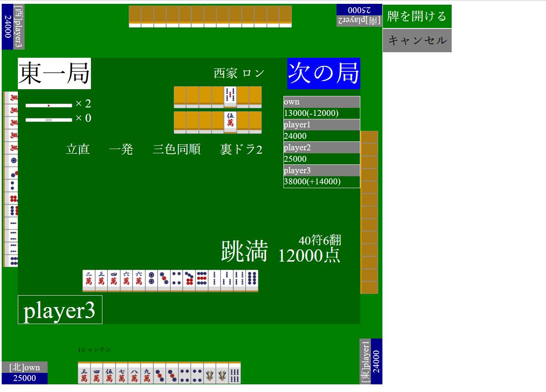Select the 三萬 tile in own hand

pyautogui.click(x=84, y=373)
